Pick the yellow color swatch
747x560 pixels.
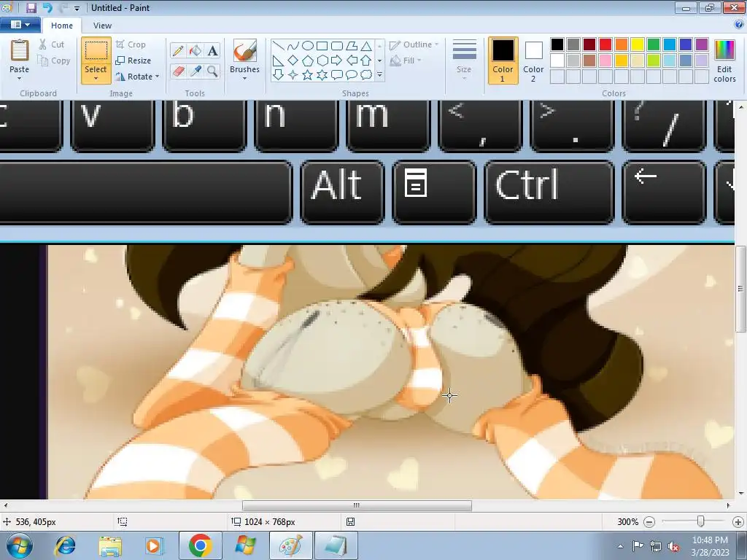tap(638, 44)
